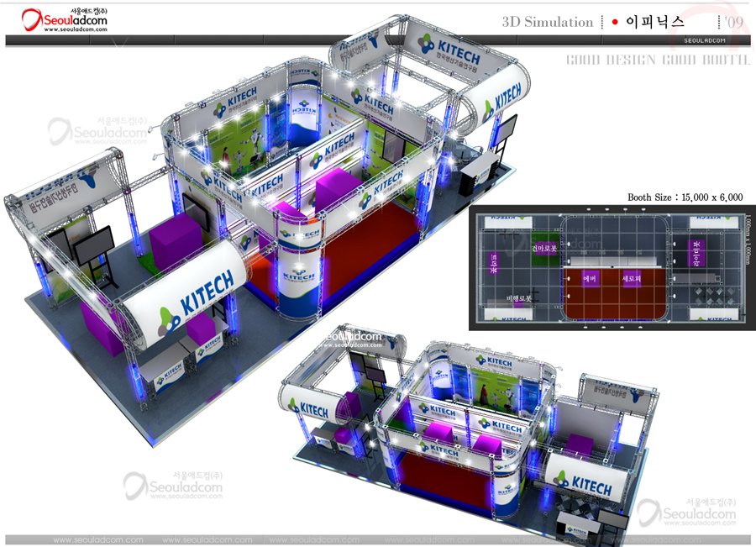Click the '09 year label in the header
The image size is (756, 547).
click(x=734, y=22)
